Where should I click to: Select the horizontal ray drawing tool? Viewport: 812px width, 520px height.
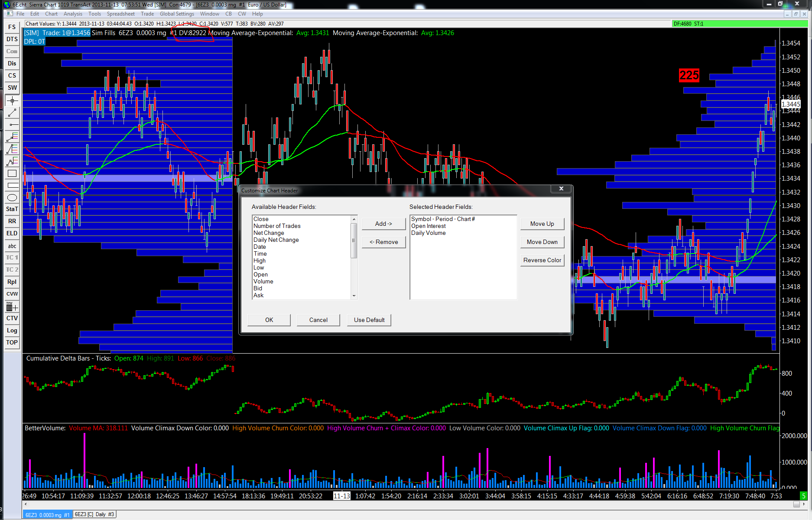click(x=12, y=125)
